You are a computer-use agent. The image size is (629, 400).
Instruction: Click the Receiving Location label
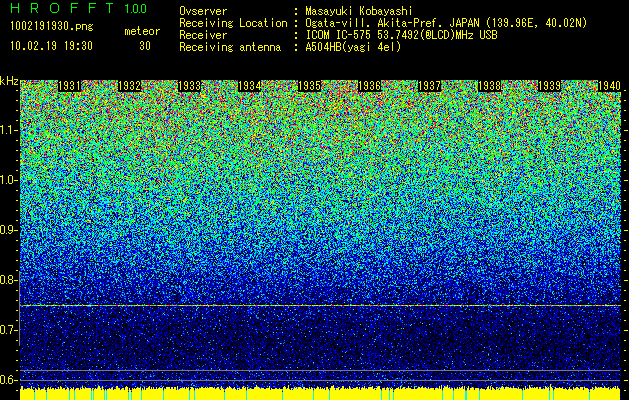pos(233,24)
